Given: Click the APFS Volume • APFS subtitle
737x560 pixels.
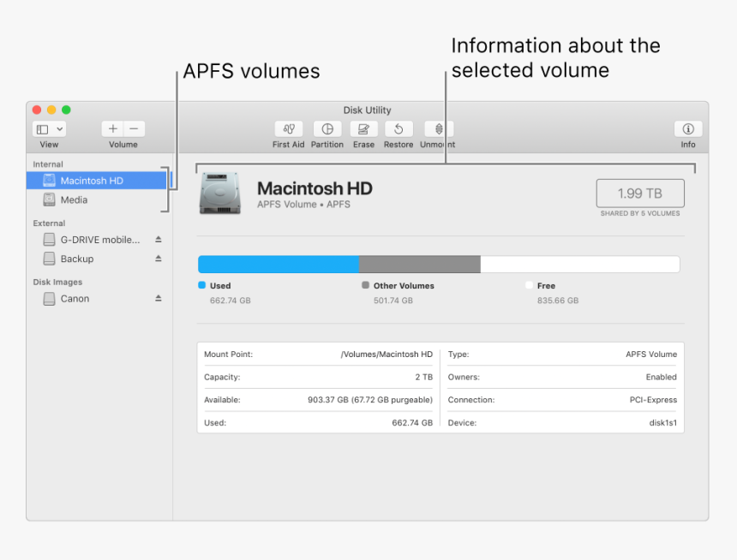Looking at the screenshot, I should (303, 205).
